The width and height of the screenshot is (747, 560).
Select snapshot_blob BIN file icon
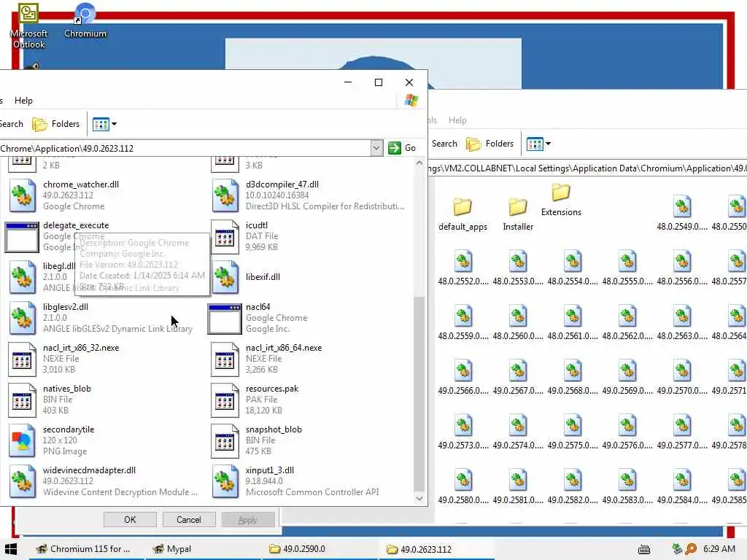click(225, 440)
